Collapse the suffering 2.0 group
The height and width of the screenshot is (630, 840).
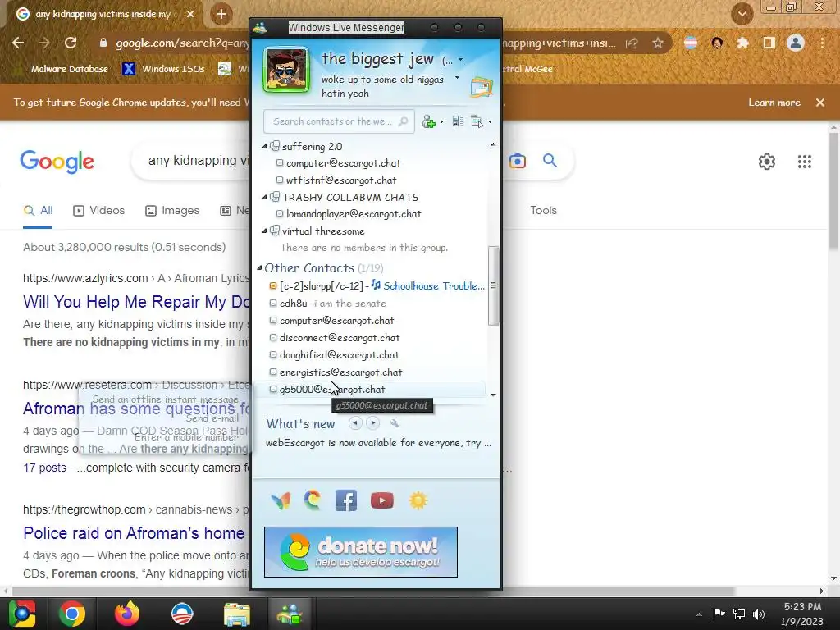264,146
